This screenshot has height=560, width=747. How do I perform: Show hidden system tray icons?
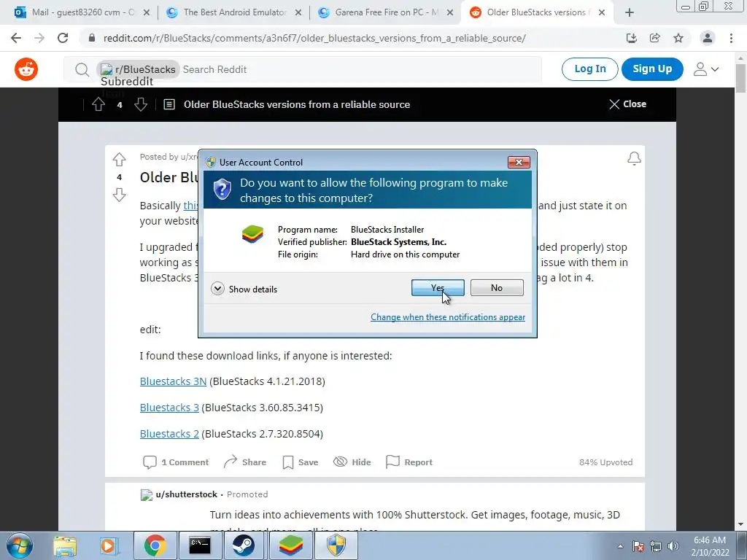620,546
